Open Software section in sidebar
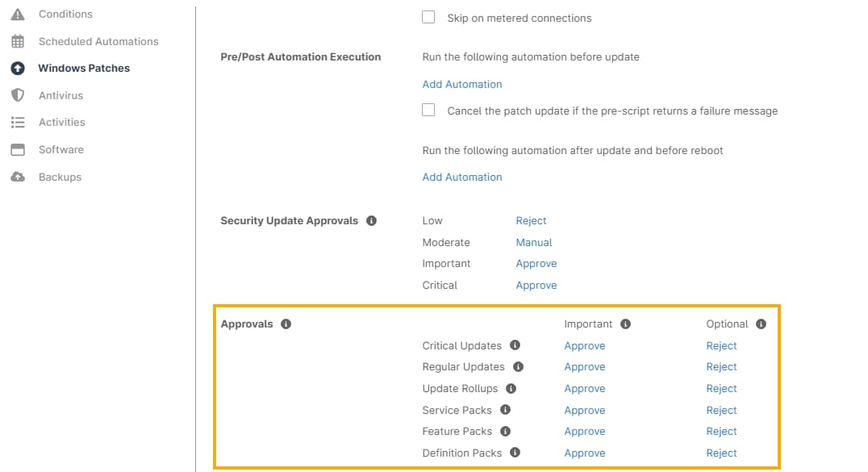 click(61, 149)
